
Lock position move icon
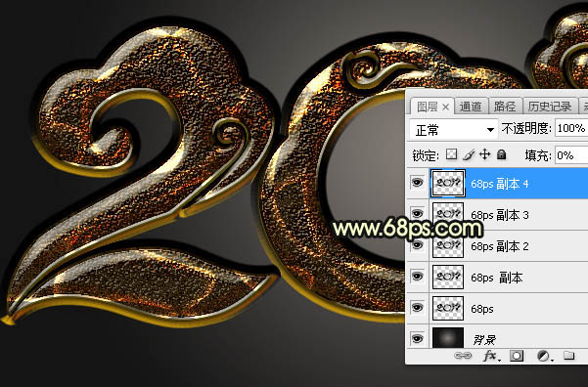point(485,154)
